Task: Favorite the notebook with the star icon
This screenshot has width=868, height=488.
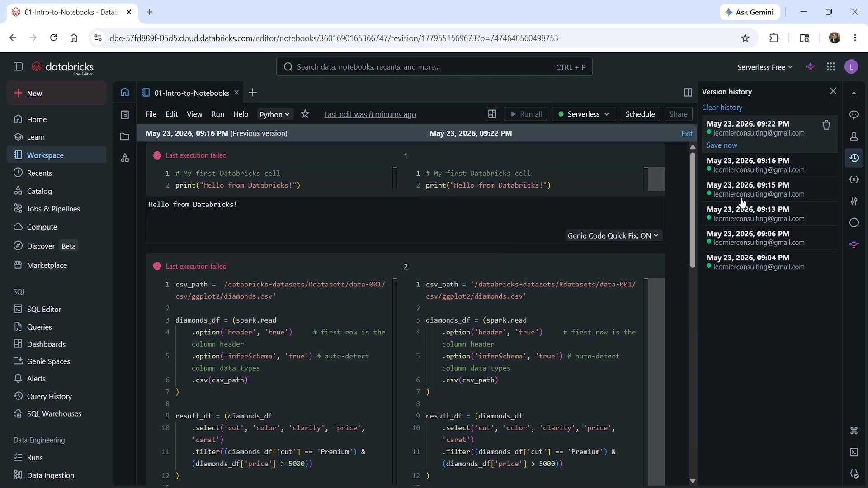Action: point(305,114)
